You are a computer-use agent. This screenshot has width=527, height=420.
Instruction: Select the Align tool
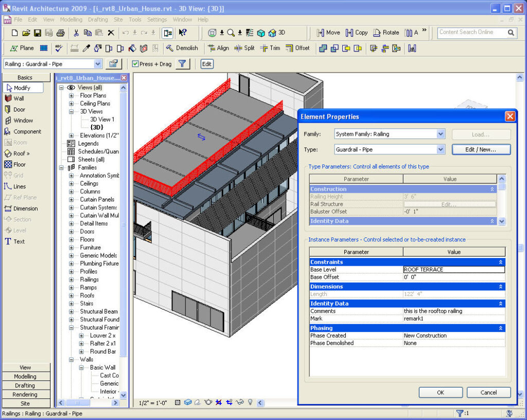(x=218, y=48)
